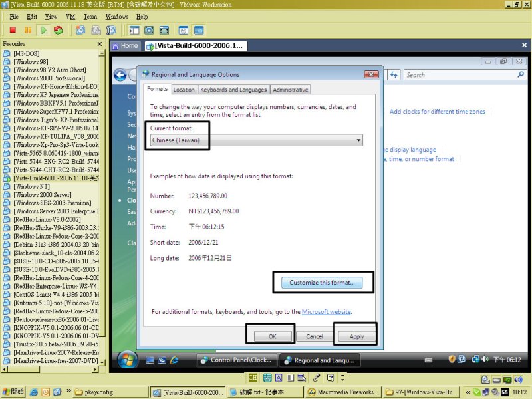
Task: Click the Switch between windows icon in Vista quick launch
Action: click(162, 360)
